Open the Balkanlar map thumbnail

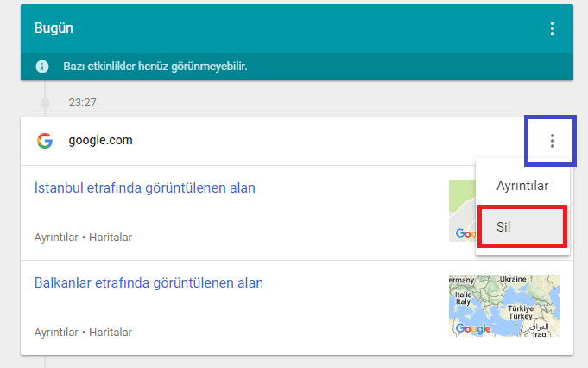(x=504, y=306)
